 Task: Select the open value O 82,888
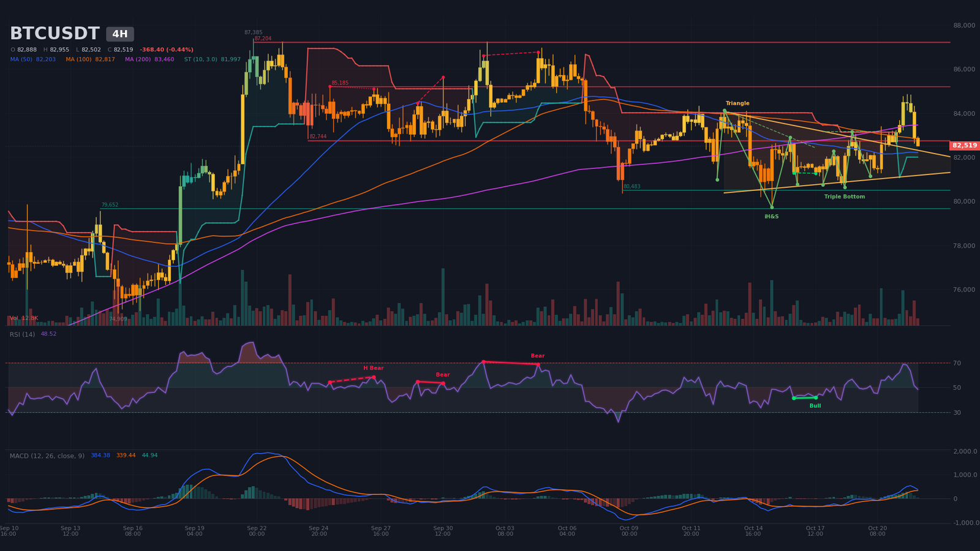click(x=24, y=50)
